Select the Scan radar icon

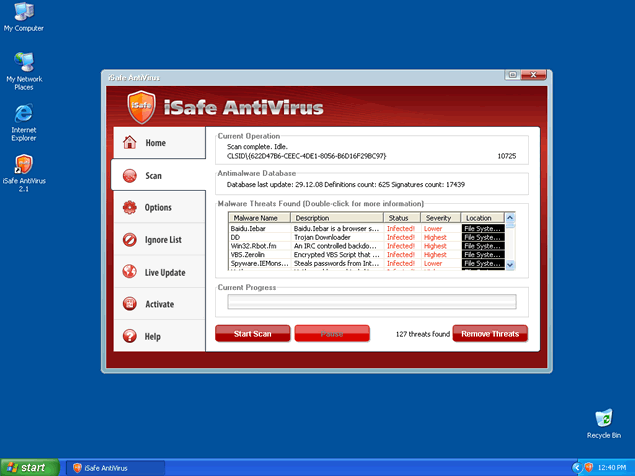coord(129,176)
